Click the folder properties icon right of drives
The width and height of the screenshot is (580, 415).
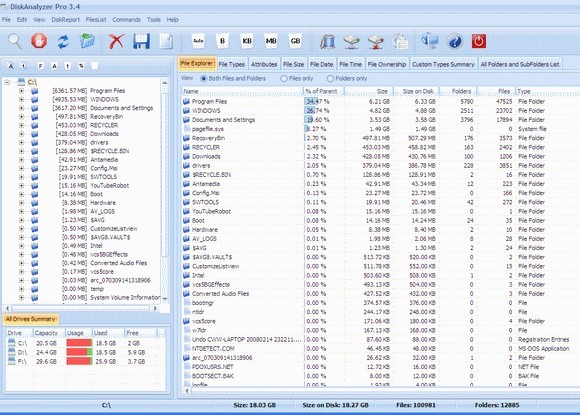(x=401, y=41)
